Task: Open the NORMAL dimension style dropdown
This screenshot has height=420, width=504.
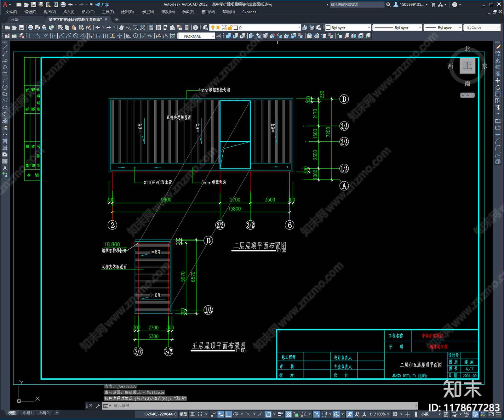Action: click(x=197, y=36)
